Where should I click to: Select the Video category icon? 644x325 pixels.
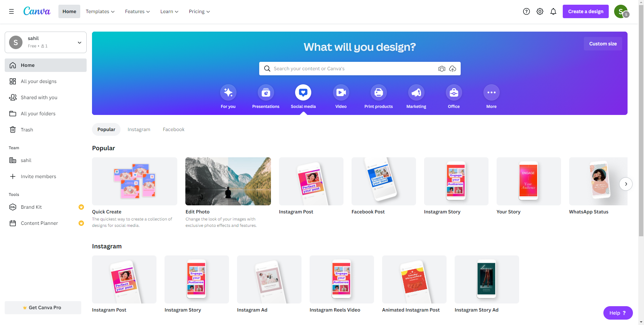click(x=341, y=92)
